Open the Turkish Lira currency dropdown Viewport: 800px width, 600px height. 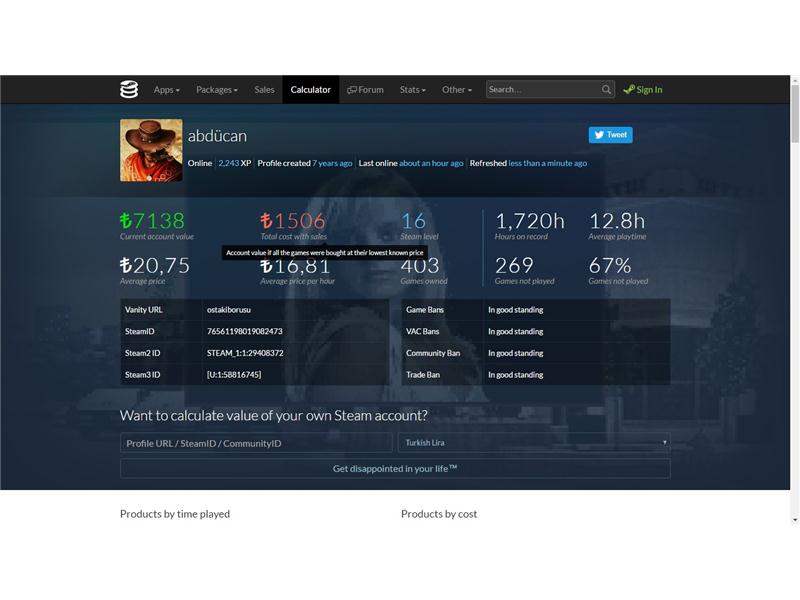point(534,443)
